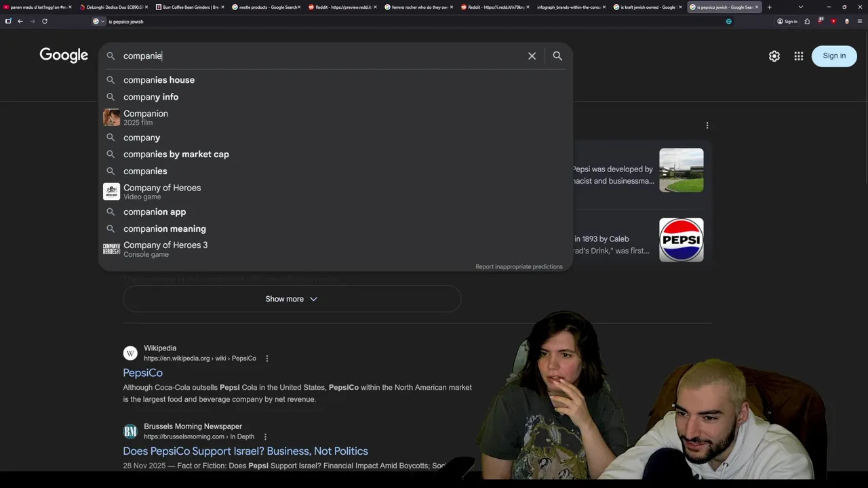Viewport: 868px width, 488px height.
Task: Close the 'is pepsico jewish' tab
Action: (x=757, y=7)
